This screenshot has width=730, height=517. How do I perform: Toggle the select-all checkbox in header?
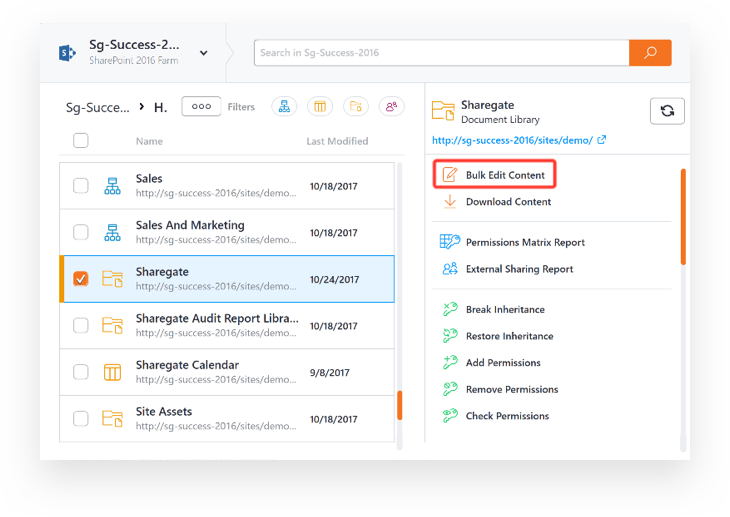click(x=81, y=140)
